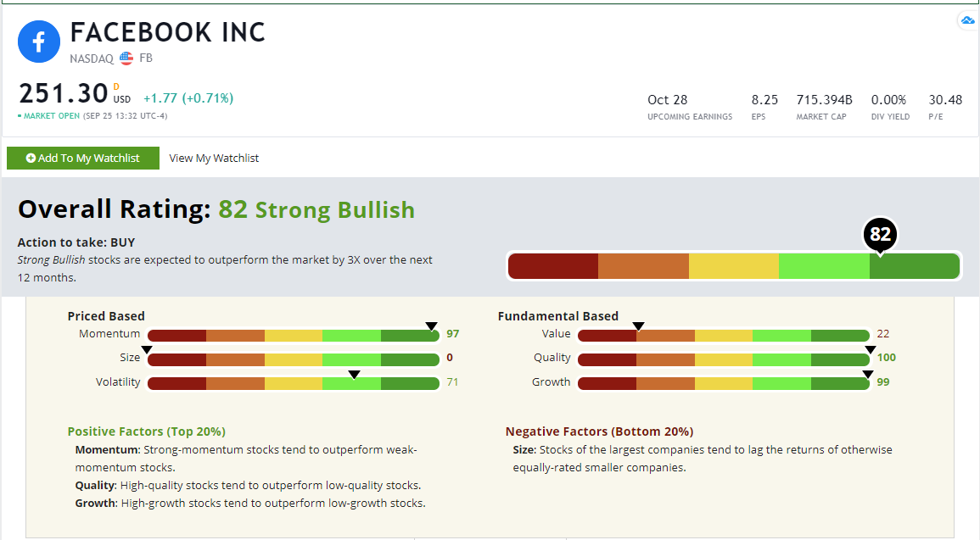Click the US flag next to NASDAQ
Viewport: 980px width, 540px height.
[126, 58]
